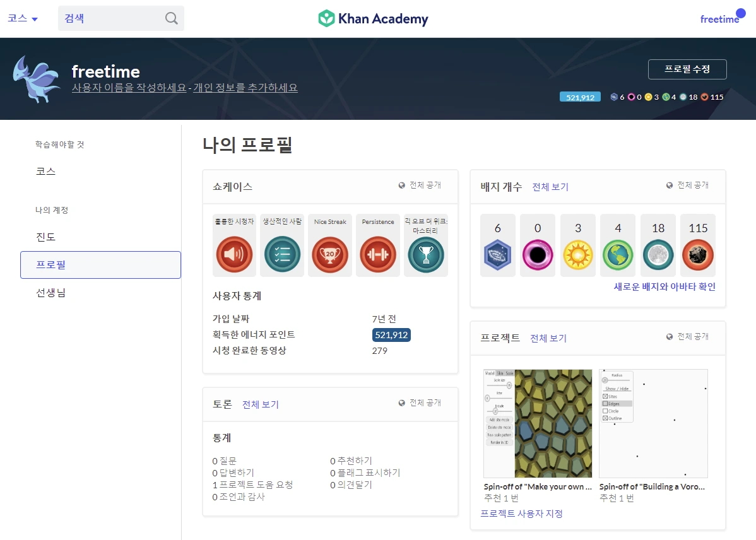Click the Earth badge card showing 4
The height and width of the screenshot is (540, 756).
click(618, 245)
